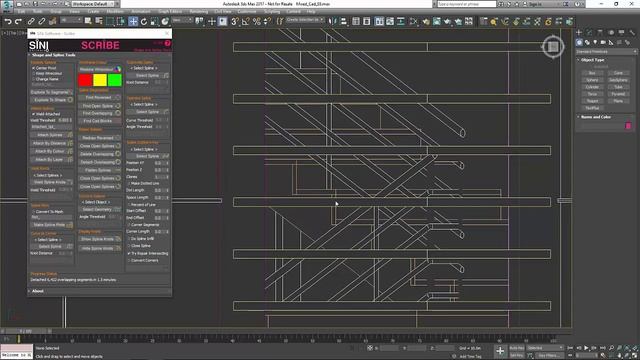The height and width of the screenshot is (360, 640).
Task: Open the Scripting menu
Action: 272,11
